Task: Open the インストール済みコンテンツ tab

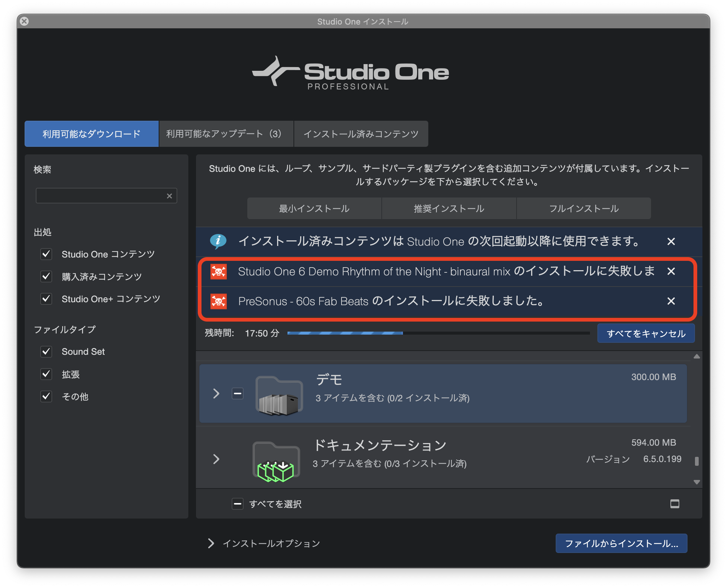Action: (361, 134)
